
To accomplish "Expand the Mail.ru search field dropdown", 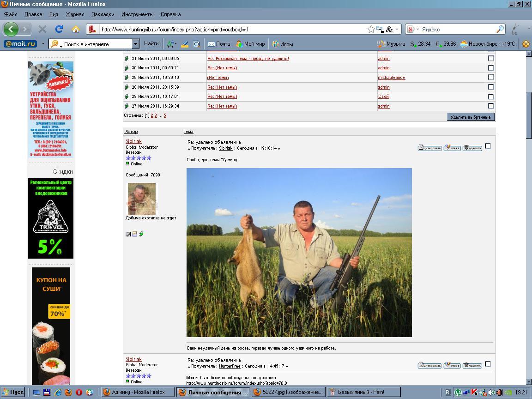I will 135,44.
